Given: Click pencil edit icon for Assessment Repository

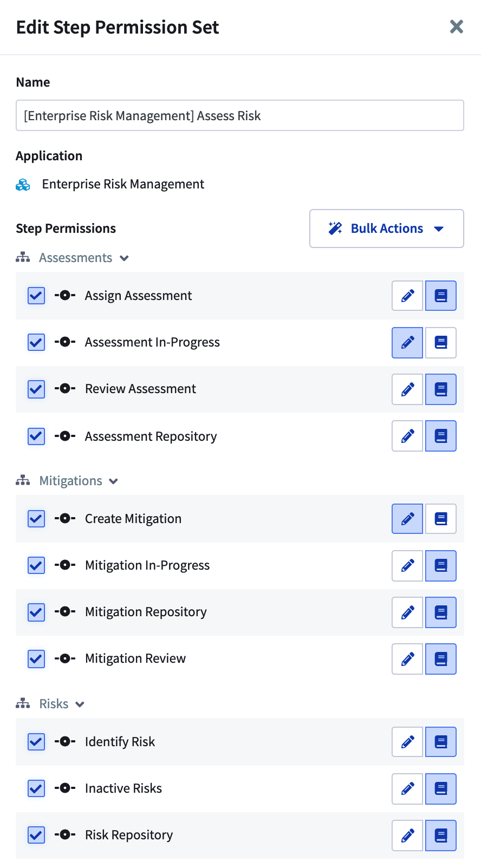Looking at the screenshot, I should click(x=407, y=436).
